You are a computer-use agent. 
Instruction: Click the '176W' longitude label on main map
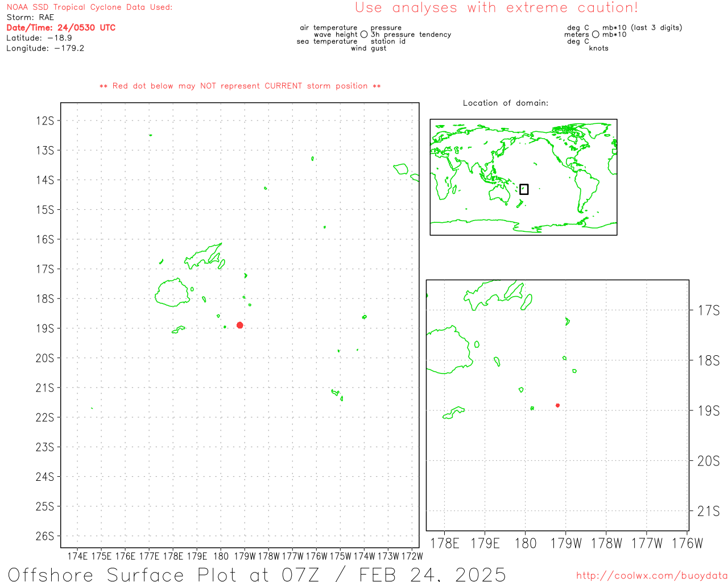point(317,556)
